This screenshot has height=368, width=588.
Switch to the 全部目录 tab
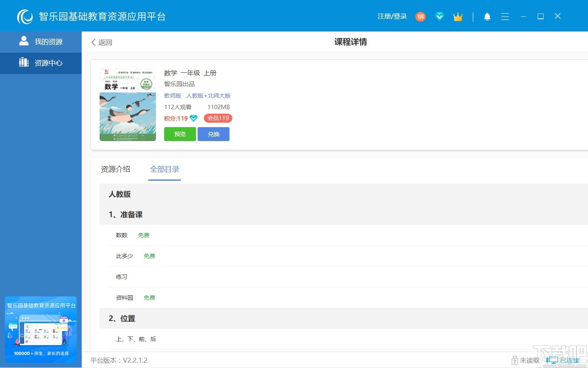pos(165,169)
